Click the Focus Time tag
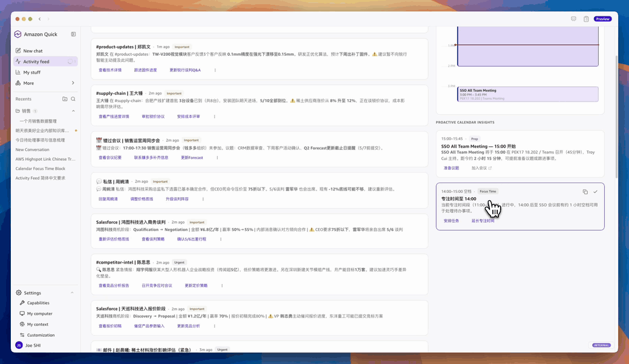The width and height of the screenshot is (629, 364). [488, 191]
